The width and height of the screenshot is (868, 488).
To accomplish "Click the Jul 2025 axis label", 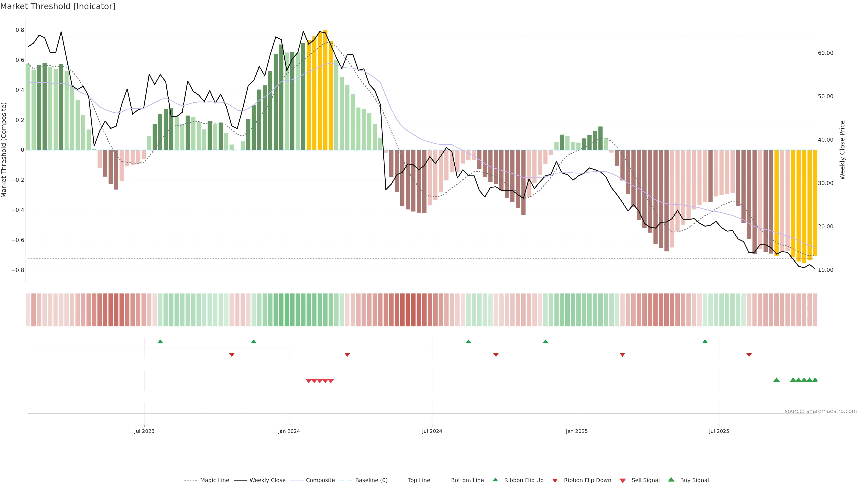I will 719,431.
